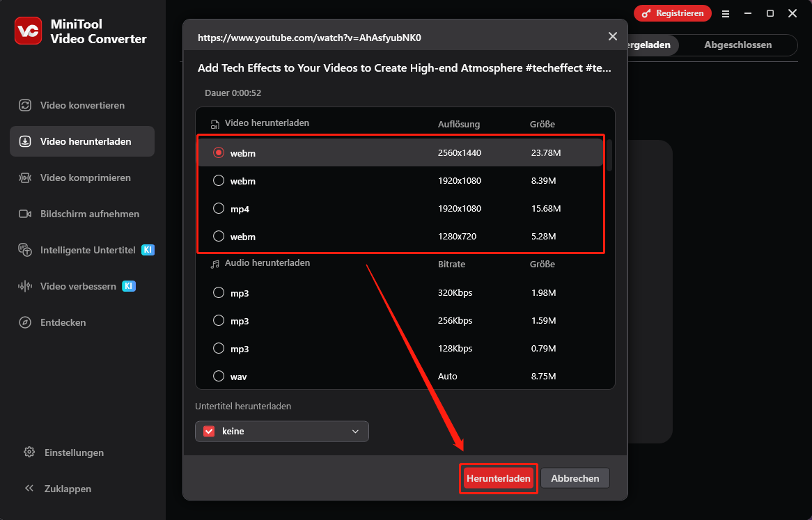Select webm 2560x1440 radio button
Screen dimensions: 812x520
tap(219, 152)
